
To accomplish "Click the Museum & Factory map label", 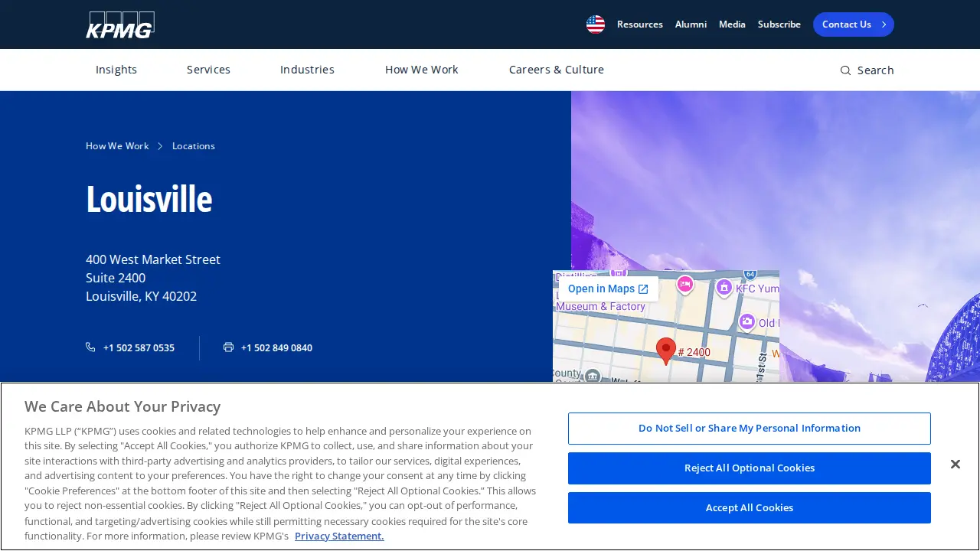I will click(601, 307).
